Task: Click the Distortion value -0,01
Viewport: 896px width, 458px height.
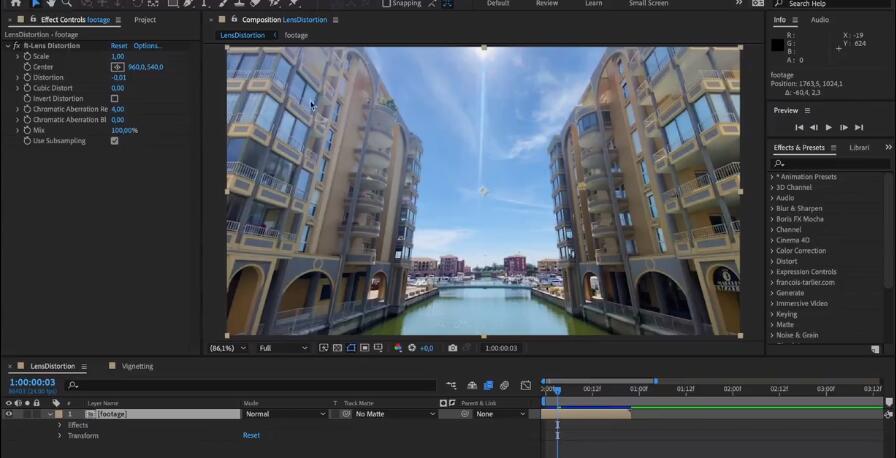Action: (119, 78)
